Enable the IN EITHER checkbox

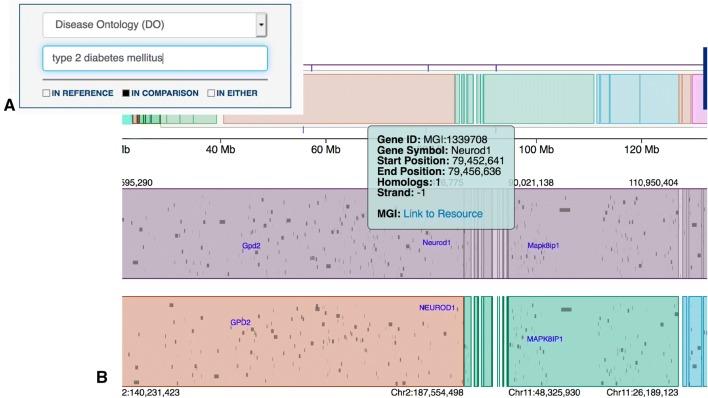[x=211, y=93]
